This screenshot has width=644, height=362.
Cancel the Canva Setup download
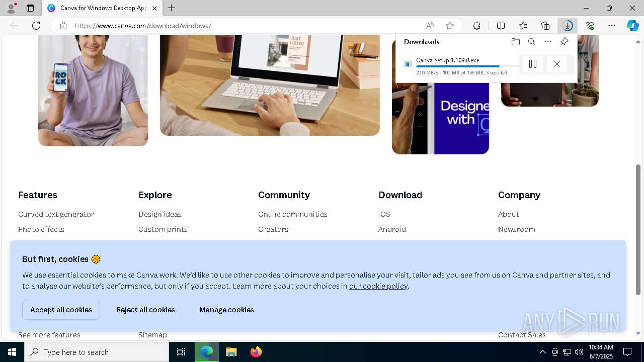coord(556,64)
